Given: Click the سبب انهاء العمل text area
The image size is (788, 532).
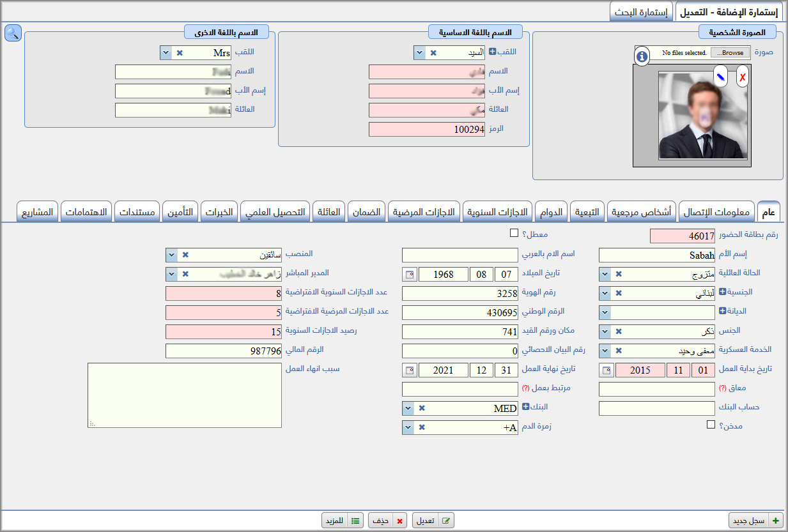Looking at the screenshot, I should (x=185, y=395).
